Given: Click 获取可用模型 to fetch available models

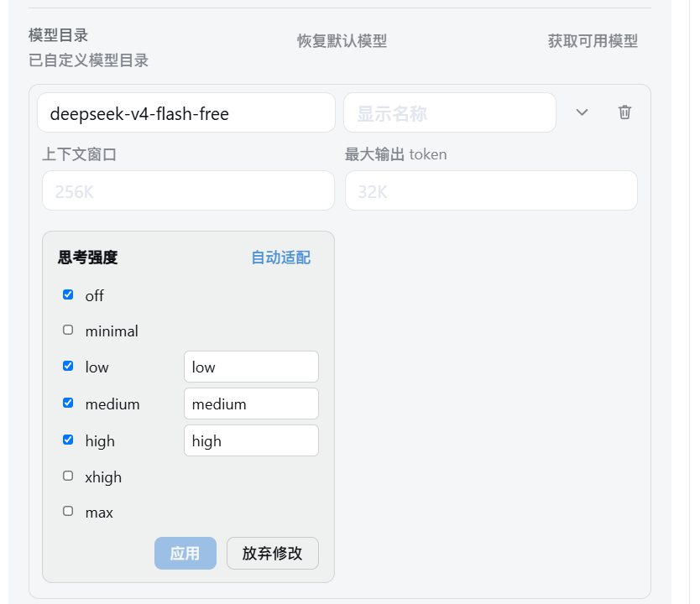Looking at the screenshot, I should pyautogui.click(x=593, y=41).
